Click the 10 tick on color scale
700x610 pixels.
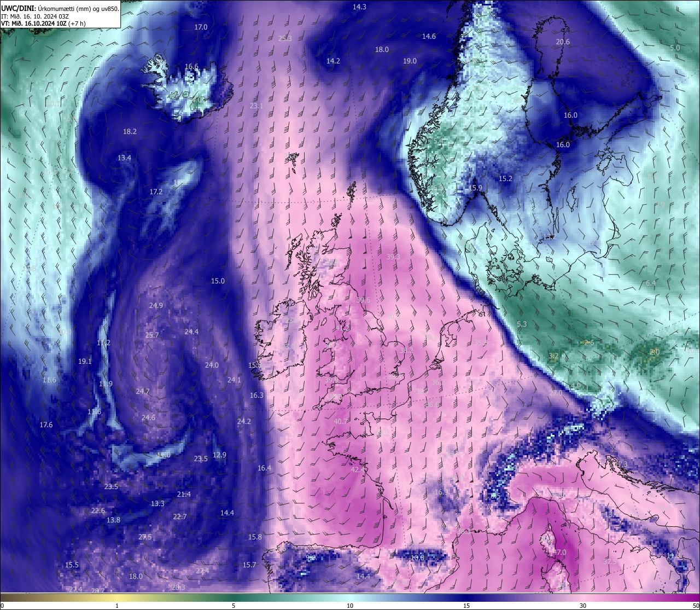(349, 606)
